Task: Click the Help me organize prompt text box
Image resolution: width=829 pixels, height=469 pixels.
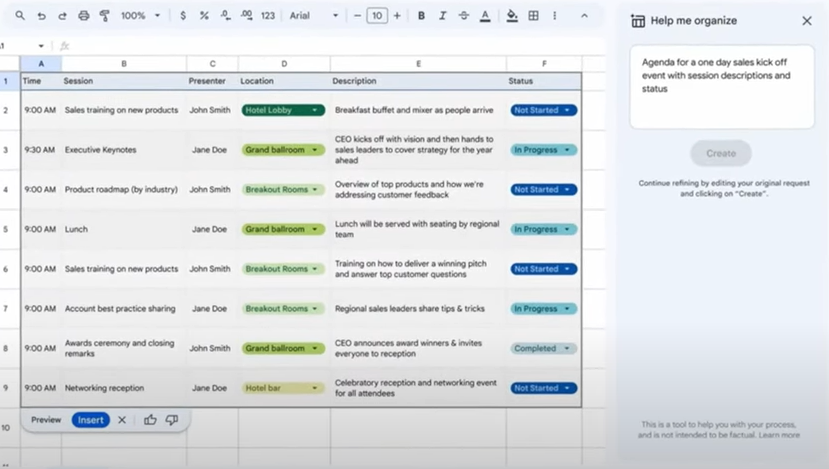Action: tap(721, 86)
